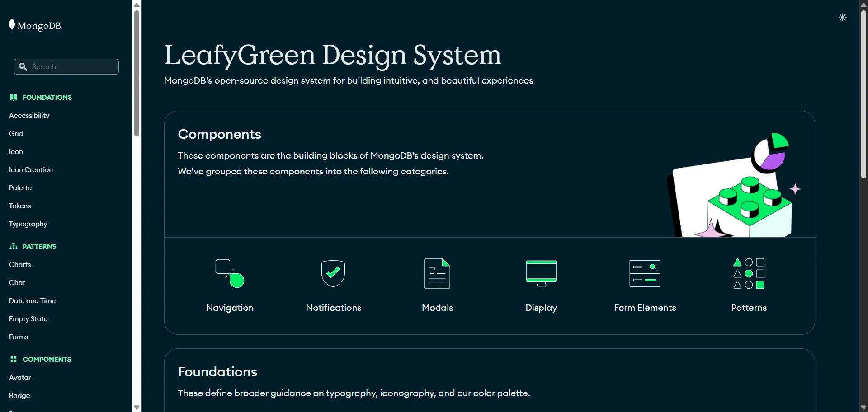The image size is (868, 412).
Task: Click the Modals category label
Action: click(x=437, y=308)
